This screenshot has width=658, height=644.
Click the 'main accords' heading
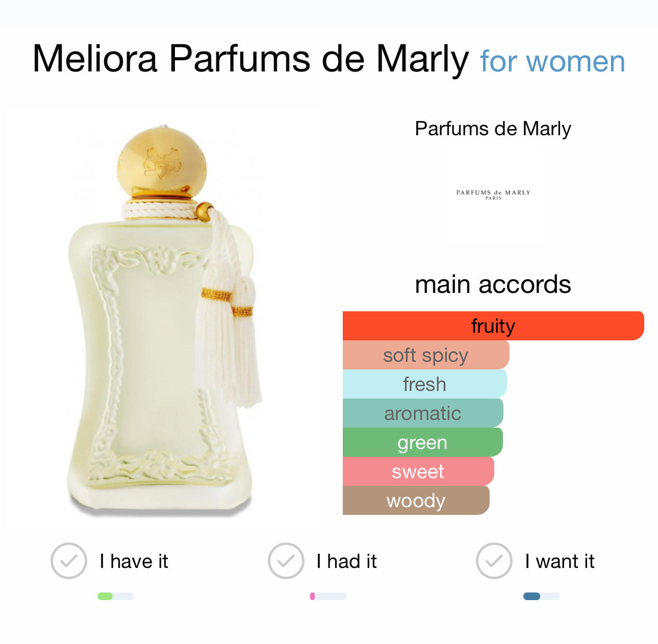click(493, 284)
